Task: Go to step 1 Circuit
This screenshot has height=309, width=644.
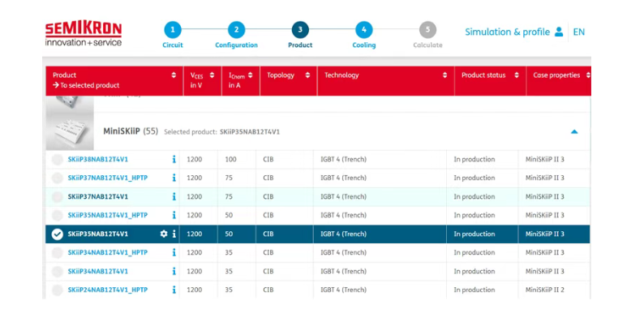Action: 173,36
